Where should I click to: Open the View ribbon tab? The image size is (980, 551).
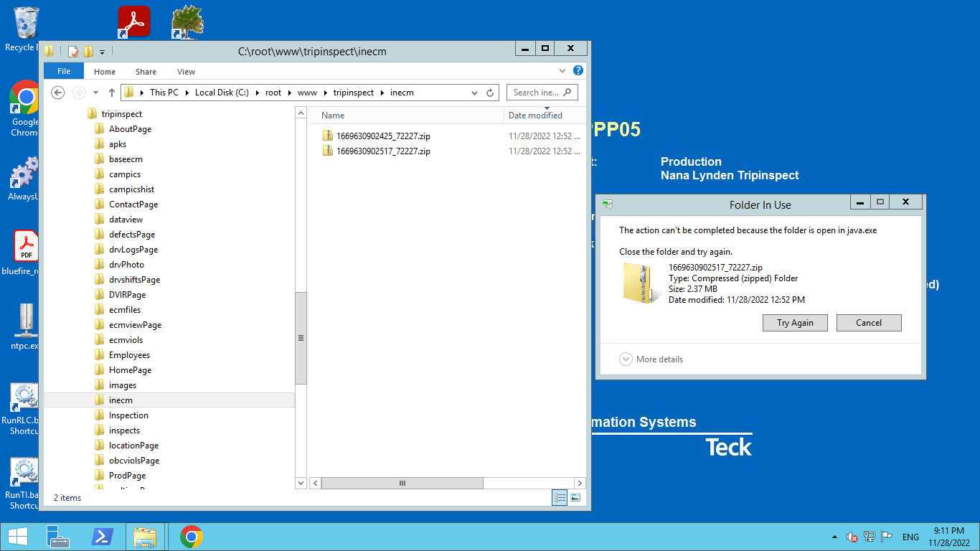186,71
